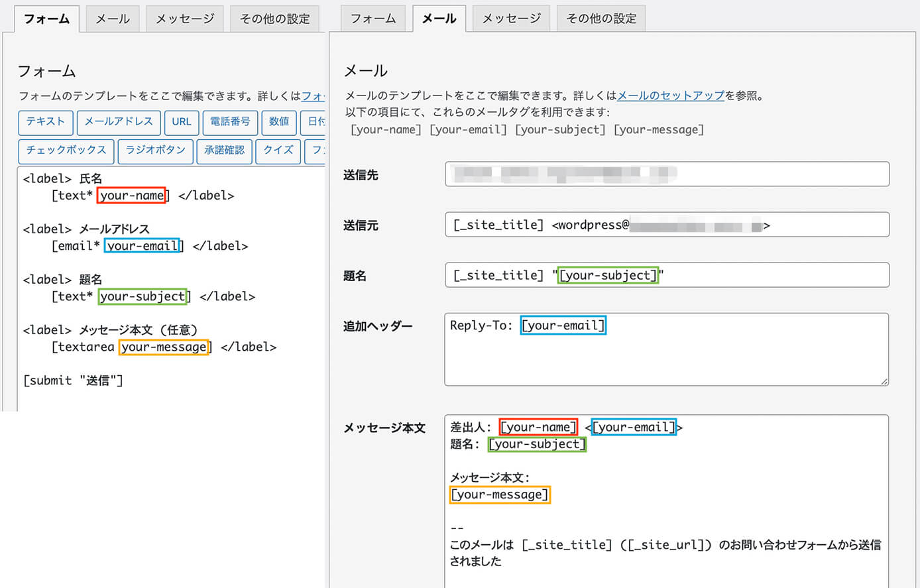The image size is (920, 588).
Task: Open メール tab in left panel
Action: (113, 19)
